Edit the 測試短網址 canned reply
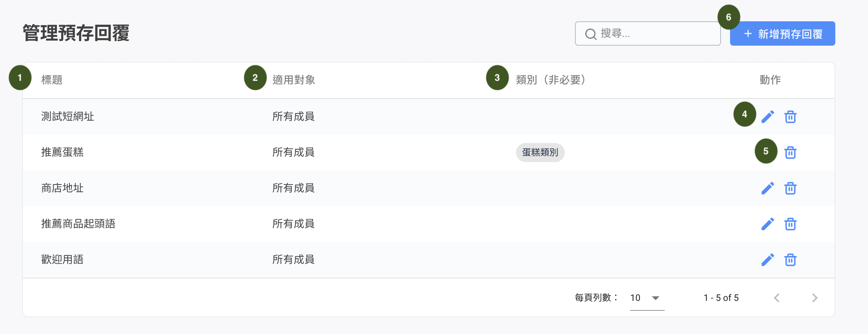The image size is (868, 334). coord(768,117)
